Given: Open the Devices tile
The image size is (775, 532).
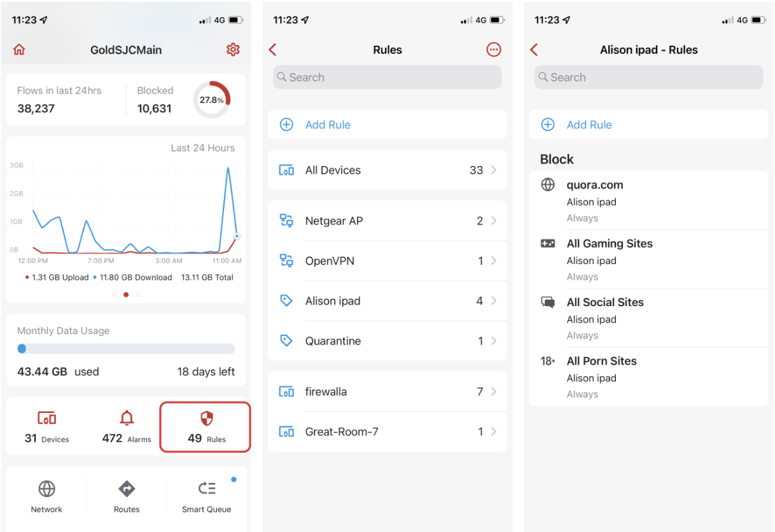Looking at the screenshot, I should pyautogui.click(x=46, y=427).
